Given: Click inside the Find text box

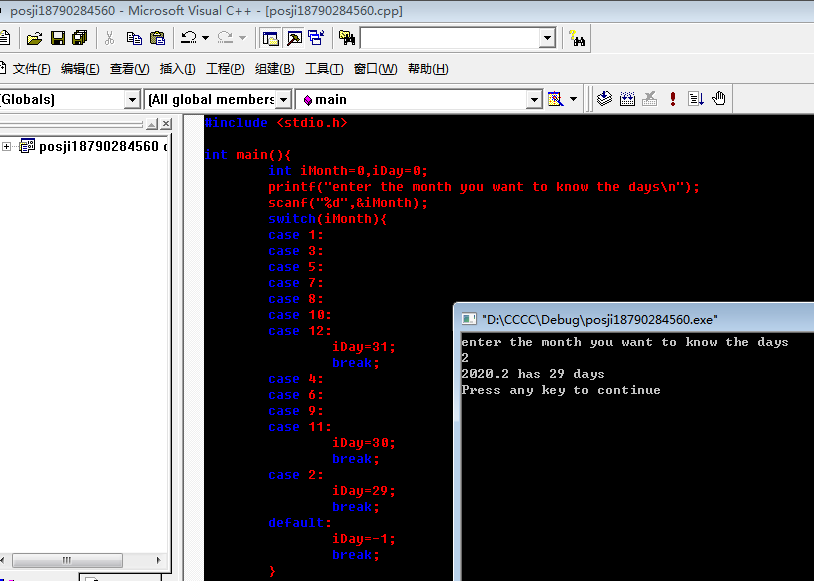Looking at the screenshot, I should 450,38.
